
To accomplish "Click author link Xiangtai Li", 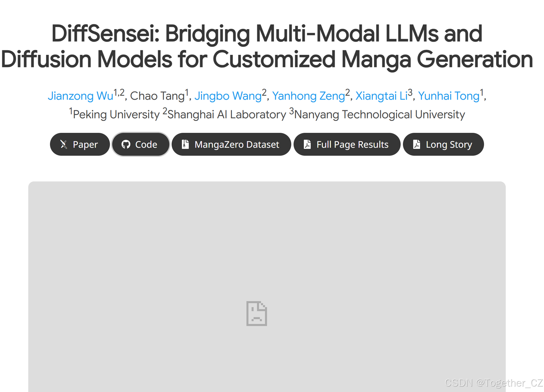I will tap(381, 96).
